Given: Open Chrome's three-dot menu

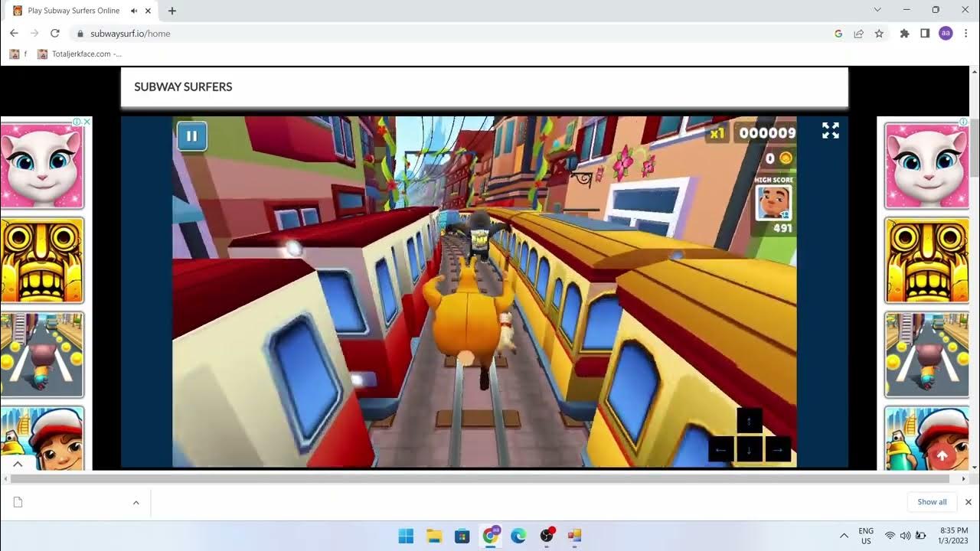Looking at the screenshot, I should [x=966, y=34].
